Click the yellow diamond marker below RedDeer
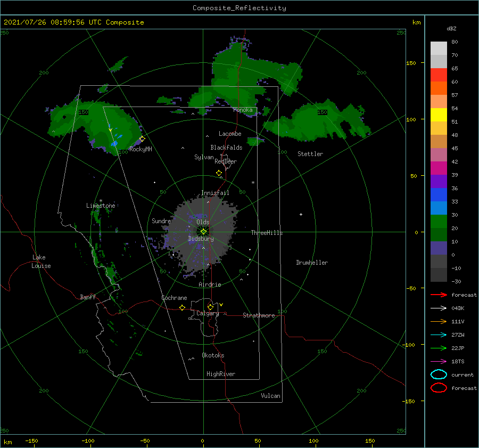The height and width of the screenshot is (448, 479). pyautogui.click(x=219, y=173)
